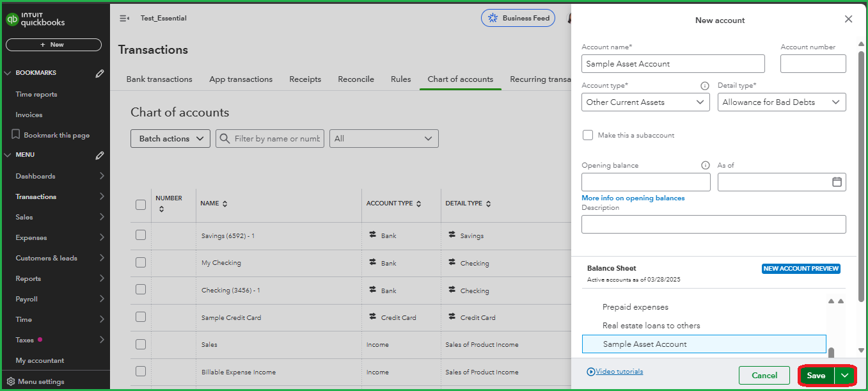Click the pencil edit icon beside BOOKMARKS
Screen dimensions: 868x391
click(x=100, y=72)
